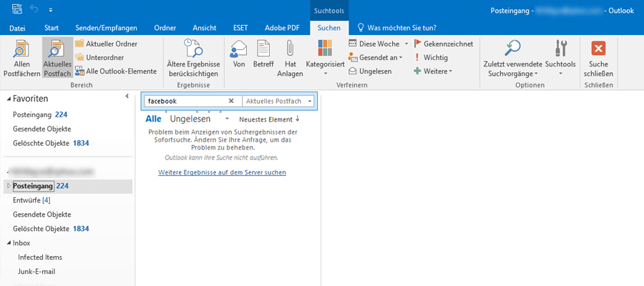Open account's Gelöschte Objekte 1834 folder
Image resolution: width=644 pixels, height=286 pixels.
point(51,229)
